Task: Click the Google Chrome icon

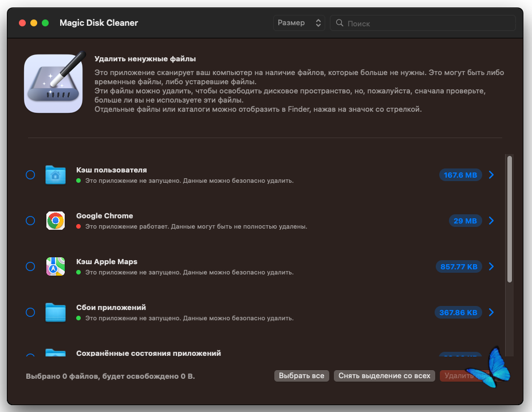Action: (56, 221)
